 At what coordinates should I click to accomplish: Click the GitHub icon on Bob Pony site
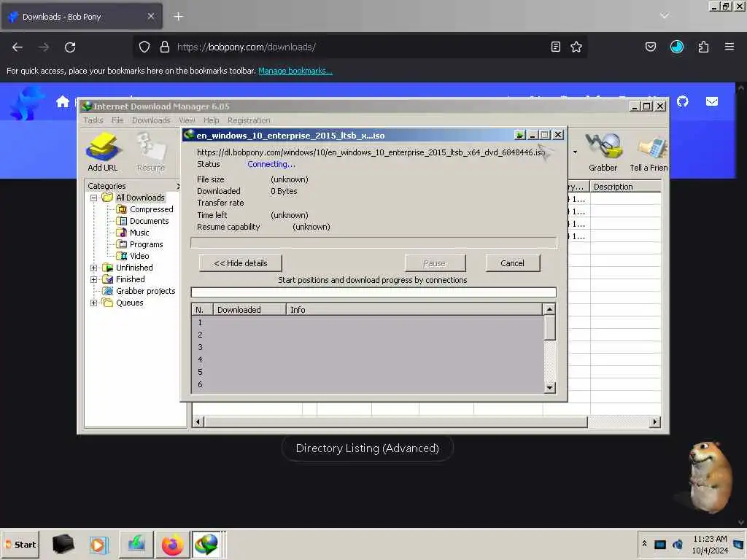click(x=683, y=102)
